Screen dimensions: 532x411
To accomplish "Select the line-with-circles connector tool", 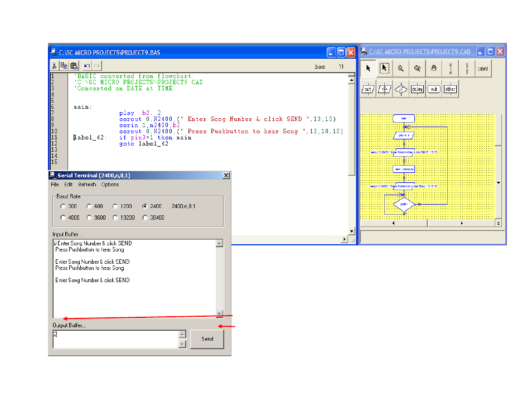I will pos(467,69).
